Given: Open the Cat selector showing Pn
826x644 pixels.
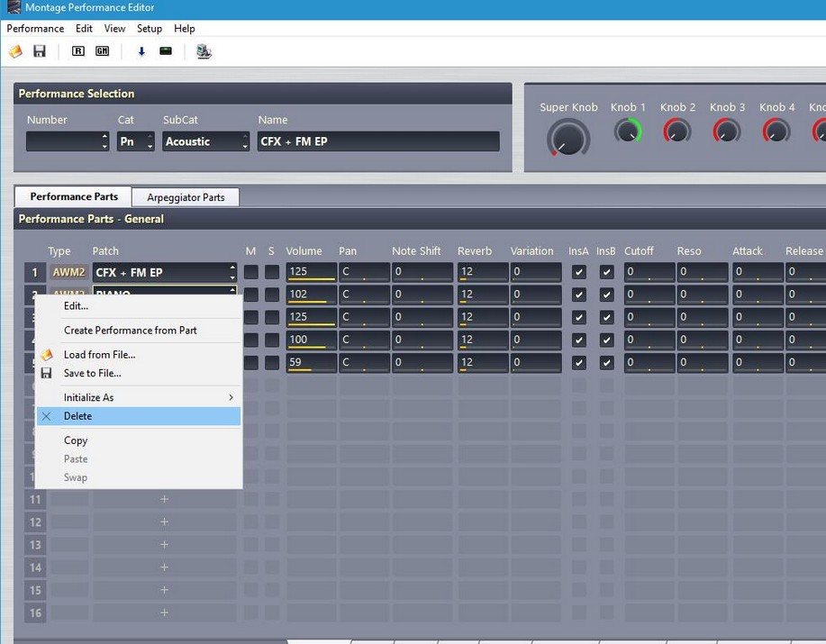Looking at the screenshot, I should tap(136, 141).
